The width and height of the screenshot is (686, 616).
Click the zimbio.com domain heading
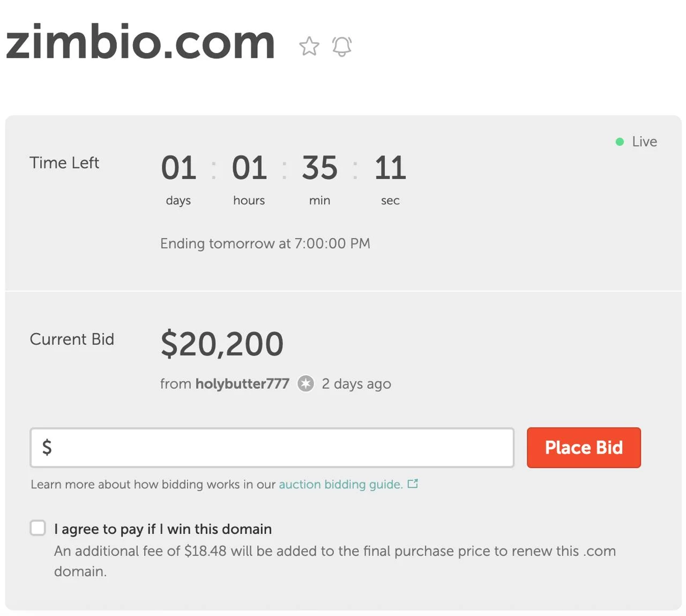pyautogui.click(x=140, y=42)
